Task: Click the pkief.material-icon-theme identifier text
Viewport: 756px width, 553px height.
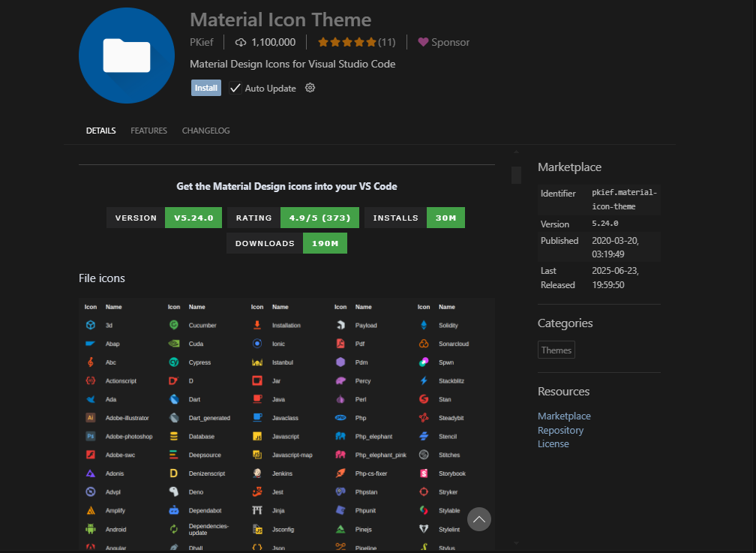Action: pyautogui.click(x=624, y=200)
